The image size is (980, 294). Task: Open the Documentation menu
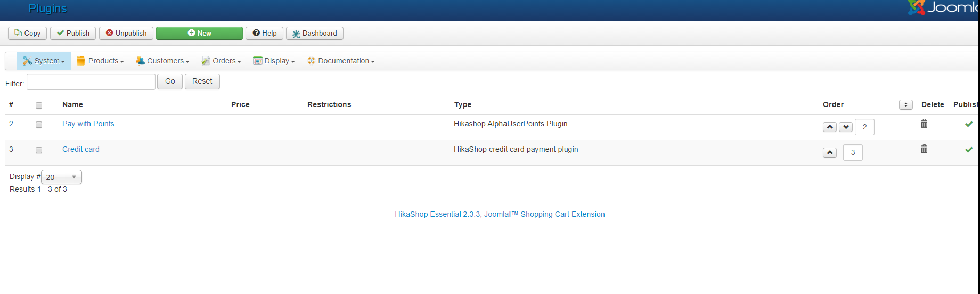click(x=341, y=61)
